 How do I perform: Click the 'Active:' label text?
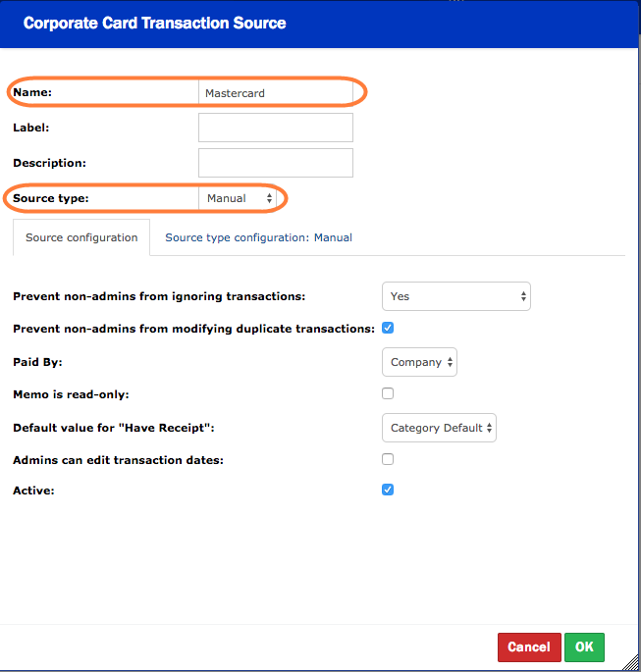33,490
